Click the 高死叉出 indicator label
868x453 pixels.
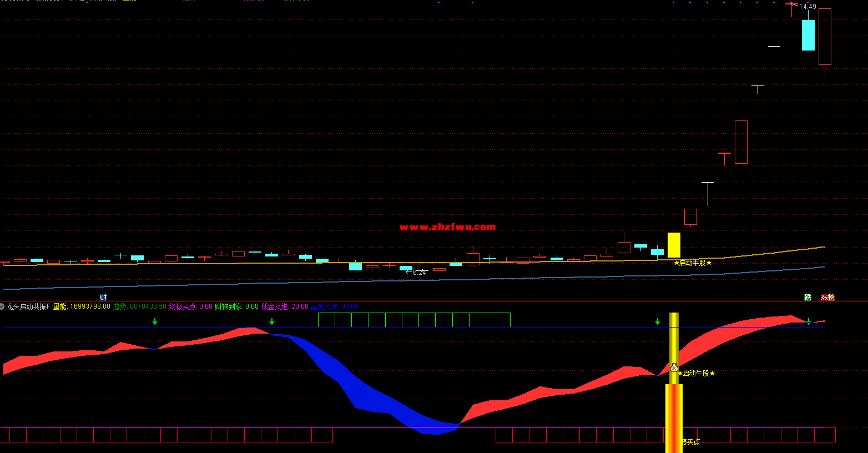click(x=335, y=306)
